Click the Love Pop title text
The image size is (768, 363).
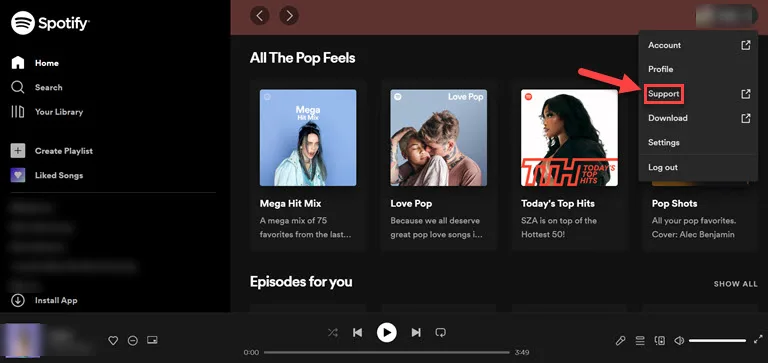411,203
